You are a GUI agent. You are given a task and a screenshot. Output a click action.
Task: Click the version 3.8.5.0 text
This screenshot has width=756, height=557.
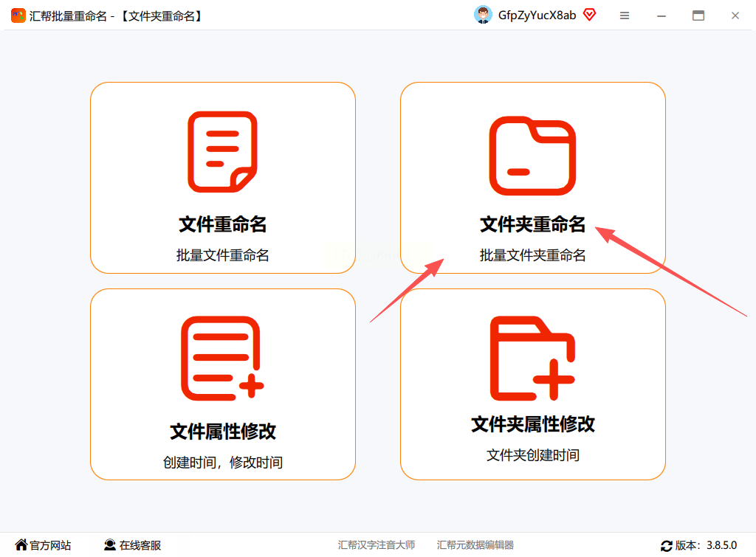click(722, 545)
